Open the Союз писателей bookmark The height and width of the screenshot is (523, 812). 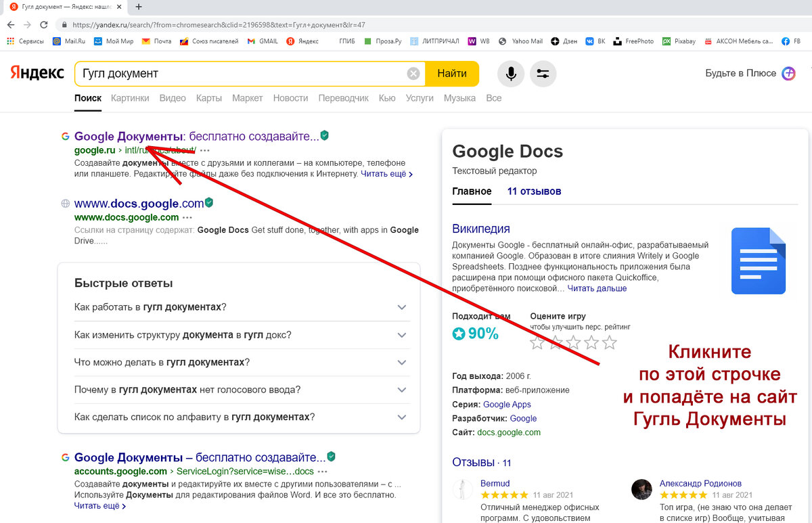click(209, 41)
